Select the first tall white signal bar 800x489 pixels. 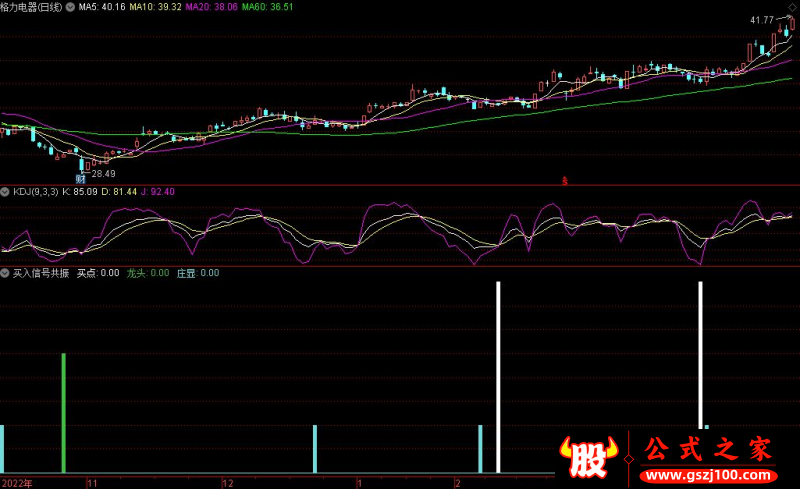[498, 377]
